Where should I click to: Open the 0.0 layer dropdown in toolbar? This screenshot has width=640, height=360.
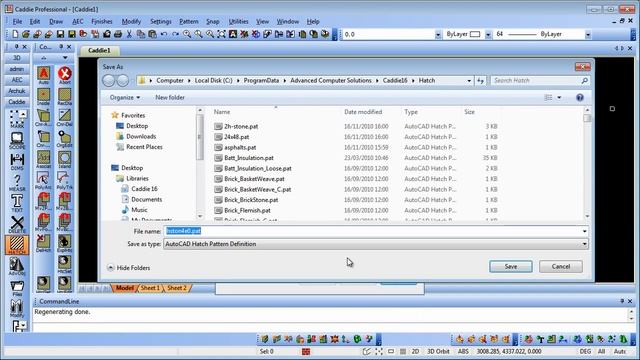[x=438, y=35]
